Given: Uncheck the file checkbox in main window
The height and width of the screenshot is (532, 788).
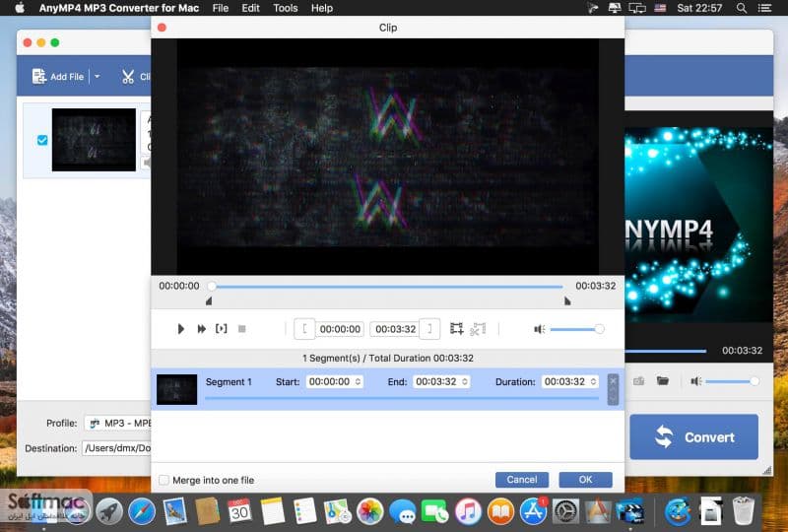Looking at the screenshot, I should pos(42,140).
